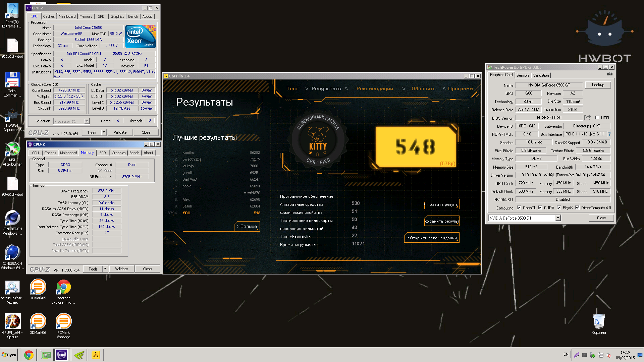Viewport: 644px width, 362px height.
Task: Click safely remove hardware tray icon
Action: point(593,355)
